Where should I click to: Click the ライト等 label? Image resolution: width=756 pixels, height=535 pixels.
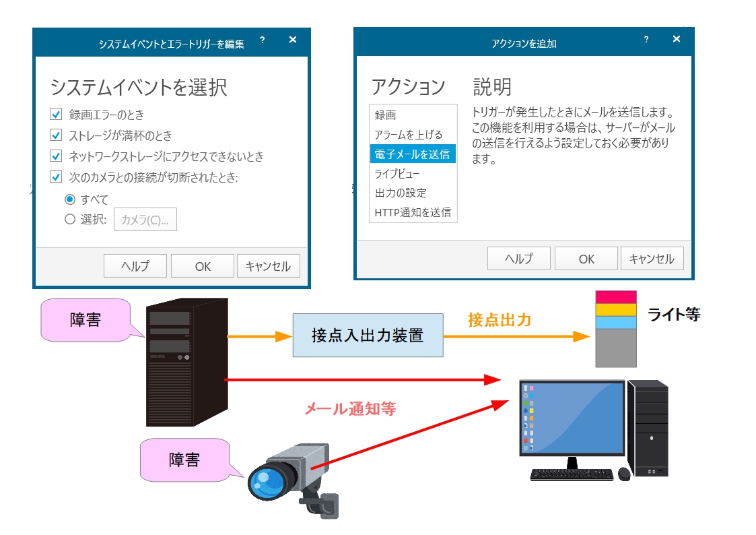[674, 314]
